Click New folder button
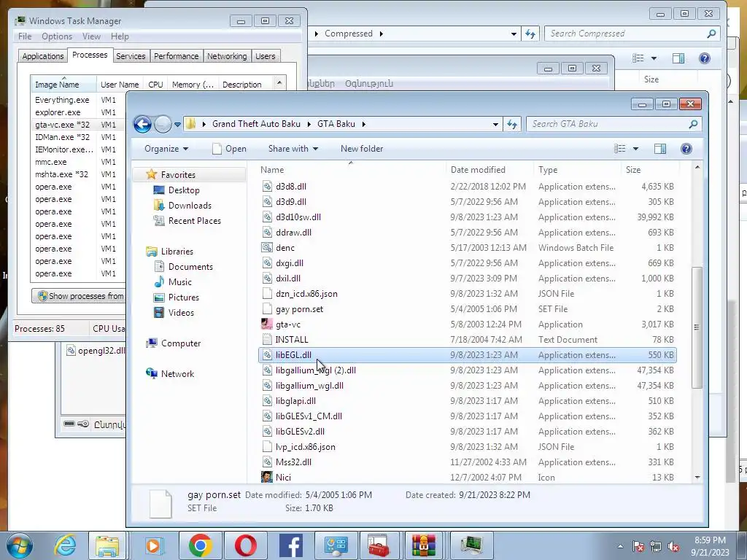 [362, 149]
